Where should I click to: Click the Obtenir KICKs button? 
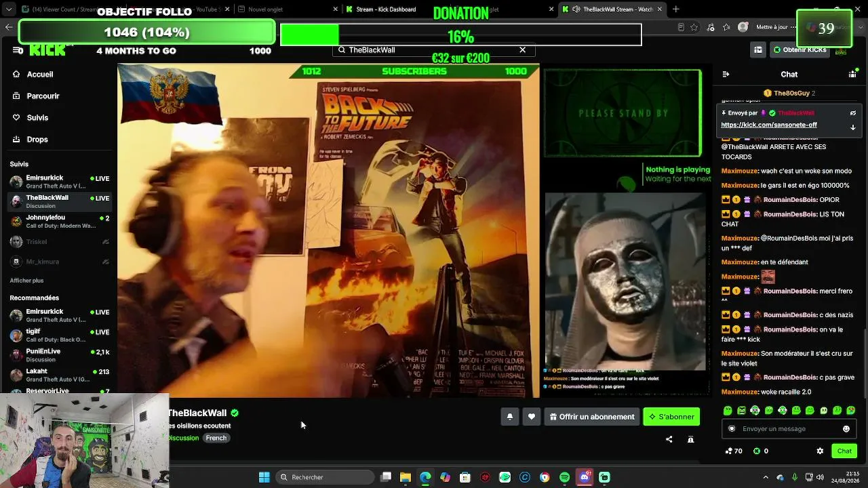point(800,50)
